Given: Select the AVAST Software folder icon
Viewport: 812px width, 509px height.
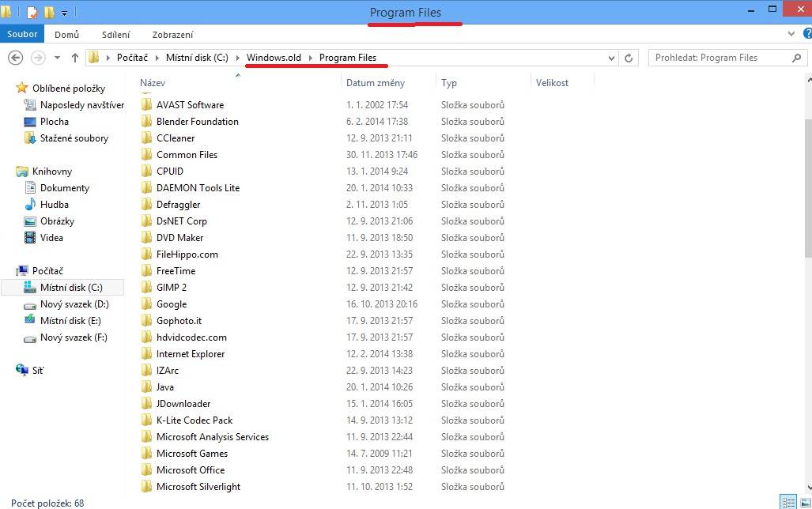Looking at the screenshot, I should (146, 104).
